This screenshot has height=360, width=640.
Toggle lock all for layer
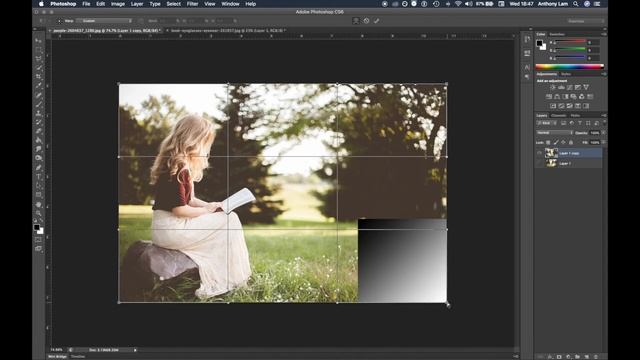571,142
